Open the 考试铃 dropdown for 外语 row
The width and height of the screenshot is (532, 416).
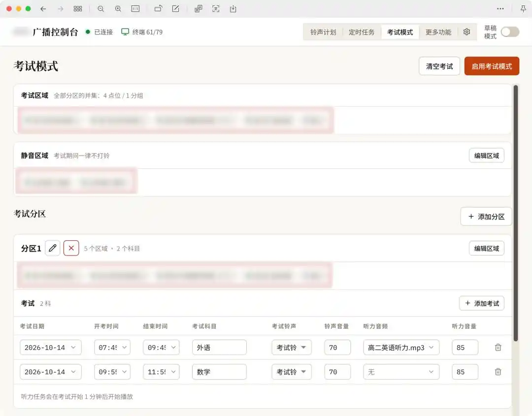pos(292,347)
